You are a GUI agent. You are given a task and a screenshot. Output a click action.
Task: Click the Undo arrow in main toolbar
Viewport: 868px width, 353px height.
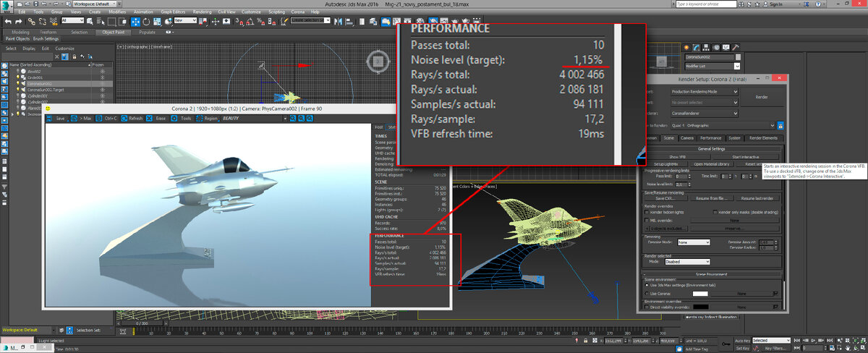tap(8, 22)
